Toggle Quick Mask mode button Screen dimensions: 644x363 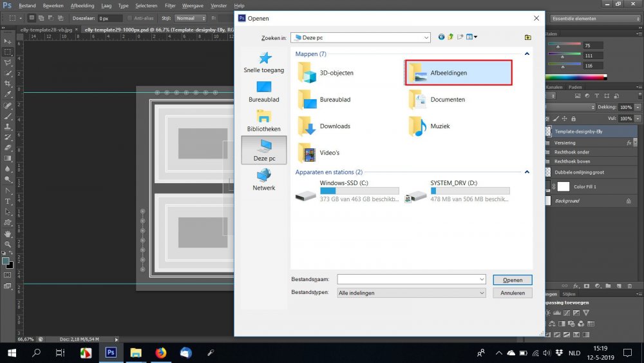click(8, 275)
